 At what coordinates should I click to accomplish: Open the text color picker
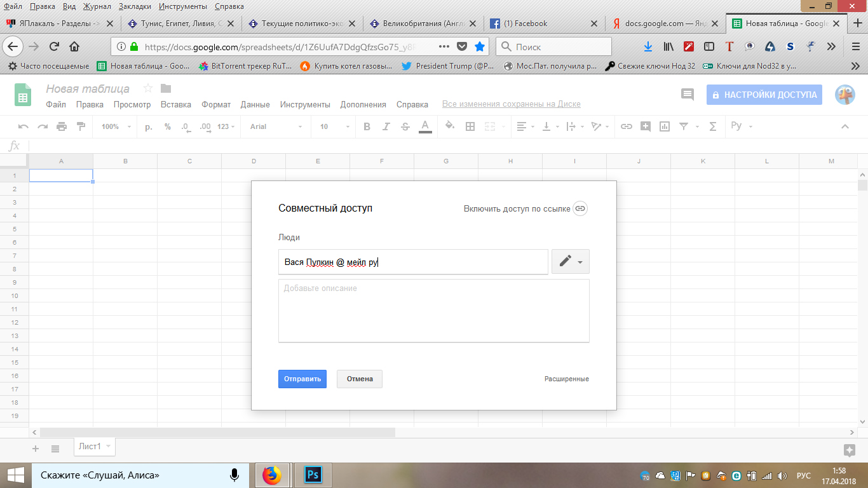[x=425, y=126]
